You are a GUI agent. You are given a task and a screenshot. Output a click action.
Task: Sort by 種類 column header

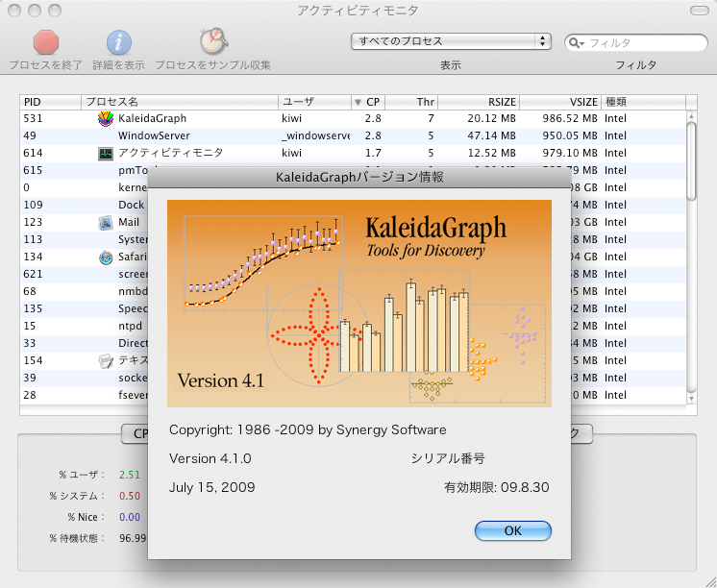[643, 102]
